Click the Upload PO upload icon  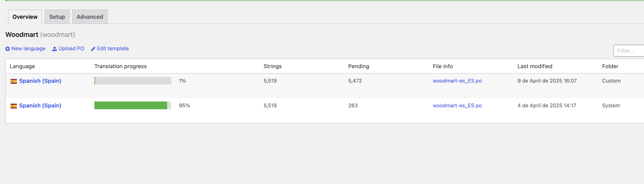pos(54,49)
